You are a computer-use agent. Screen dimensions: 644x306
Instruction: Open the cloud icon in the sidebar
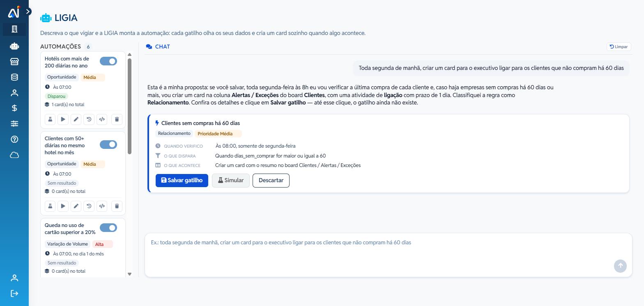point(14,155)
